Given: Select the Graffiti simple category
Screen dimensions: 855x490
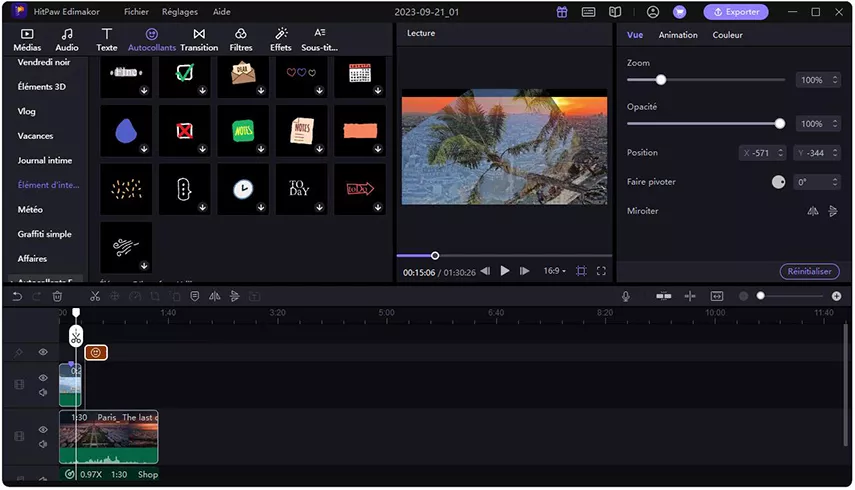Looking at the screenshot, I should (45, 234).
